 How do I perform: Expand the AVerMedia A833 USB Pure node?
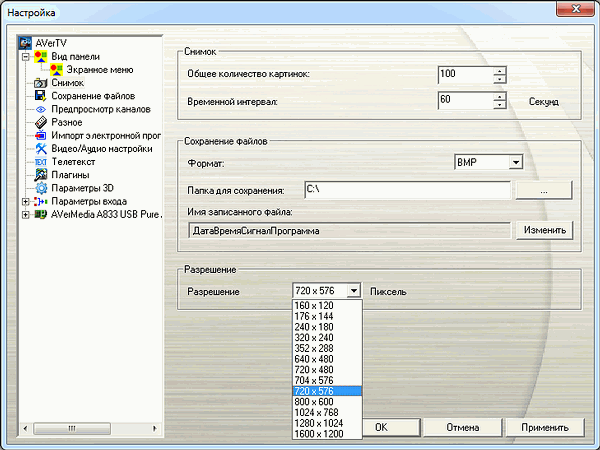25,214
